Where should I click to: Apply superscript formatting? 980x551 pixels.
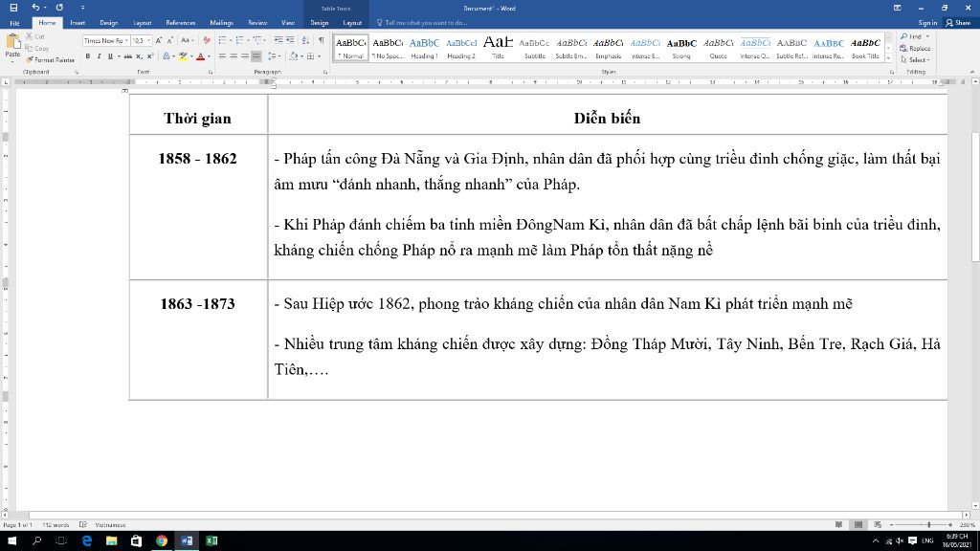click(x=150, y=56)
